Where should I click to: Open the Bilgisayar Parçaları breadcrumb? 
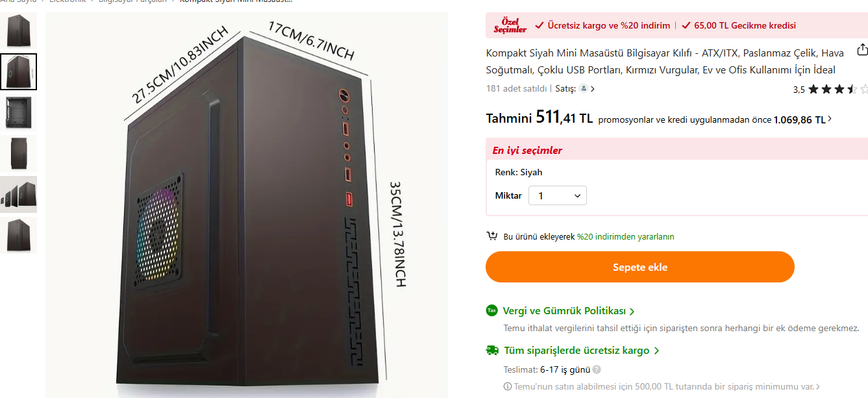click(x=132, y=1)
